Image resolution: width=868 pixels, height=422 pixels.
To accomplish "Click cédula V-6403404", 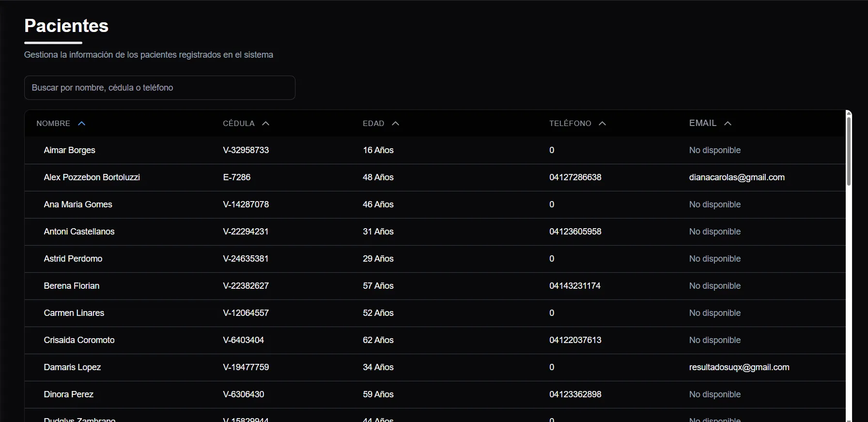I will pyautogui.click(x=244, y=340).
